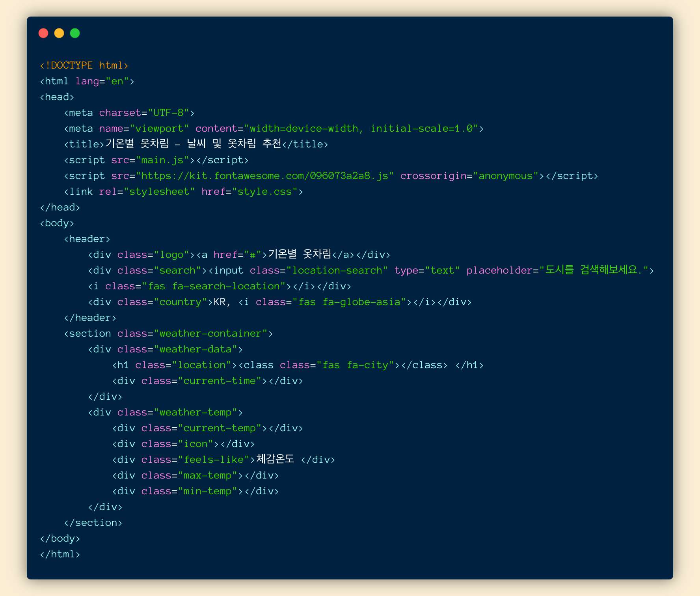The height and width of the screenshot is (596, 700).
Task: Select the "logo" class value
Action: (172, 255)
